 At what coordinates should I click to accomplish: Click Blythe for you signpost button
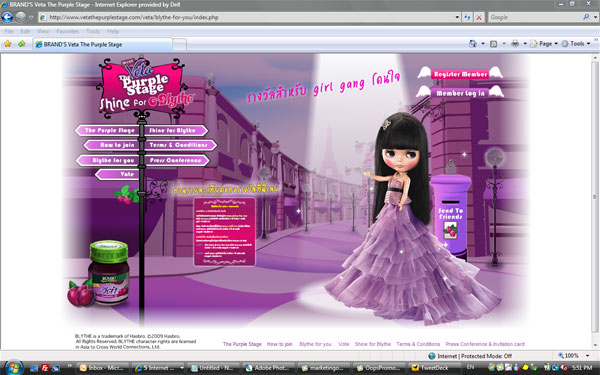pyautogui.click(x=108, y=160)
